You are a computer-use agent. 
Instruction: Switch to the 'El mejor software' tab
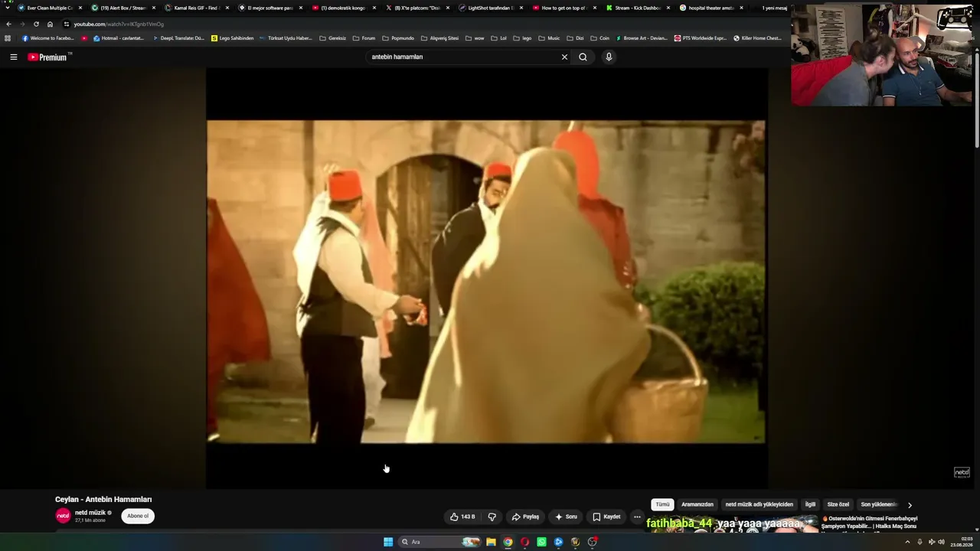pyautogui.click(x=269, y=8)
